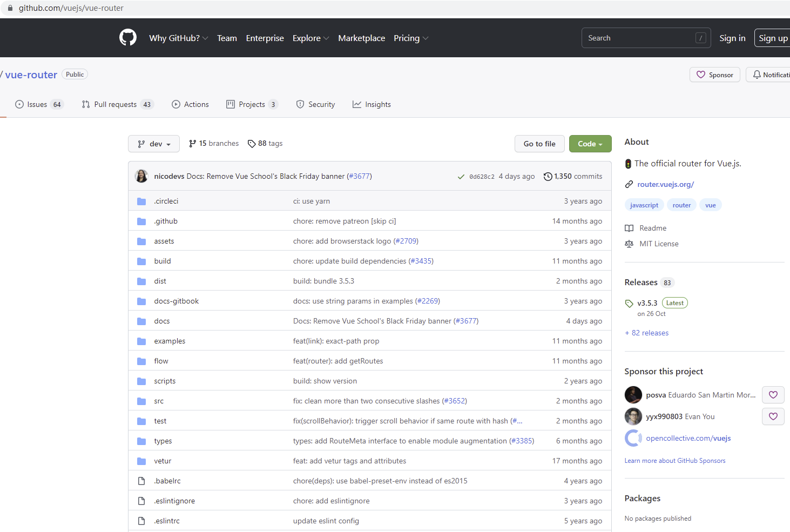
Task: Click the opencollective logo icon
Action: pos(633,438)
